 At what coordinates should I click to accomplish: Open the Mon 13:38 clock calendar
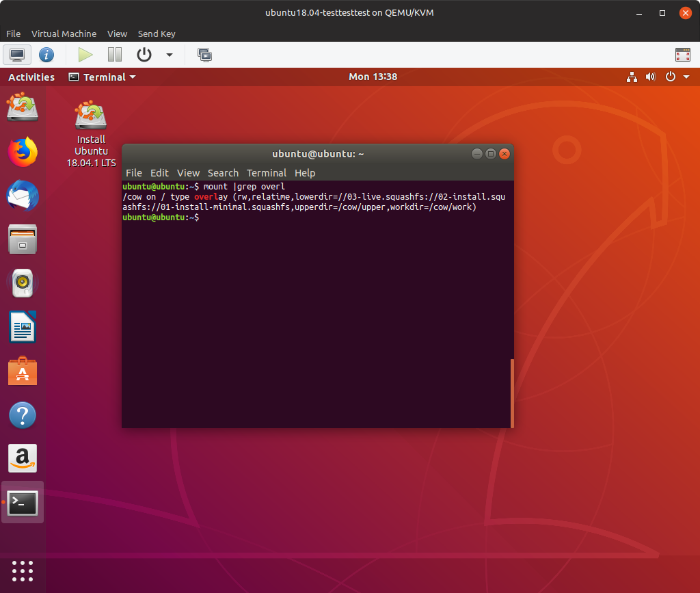tap(373, 77)
